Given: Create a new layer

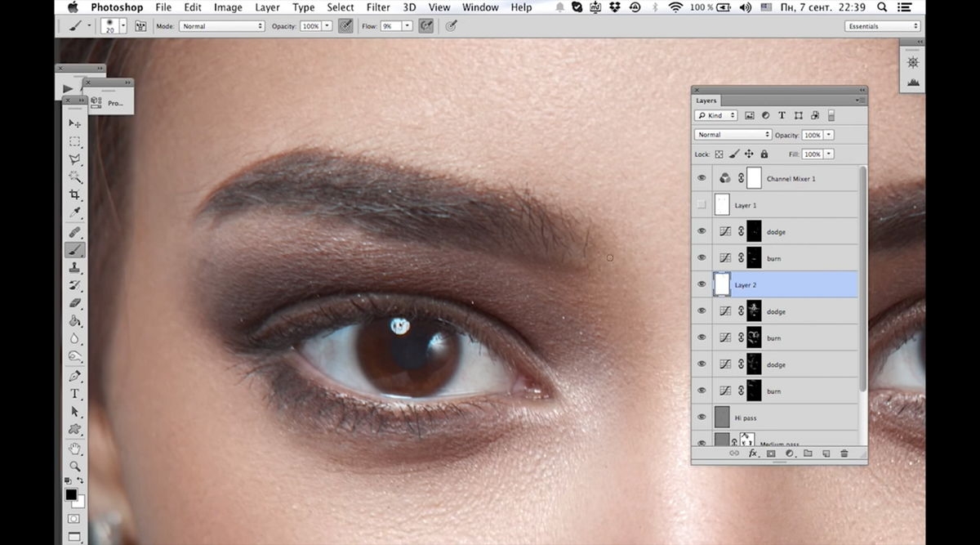Looking at the screenshot, I should pyautogui.click(x=826, y=453).
